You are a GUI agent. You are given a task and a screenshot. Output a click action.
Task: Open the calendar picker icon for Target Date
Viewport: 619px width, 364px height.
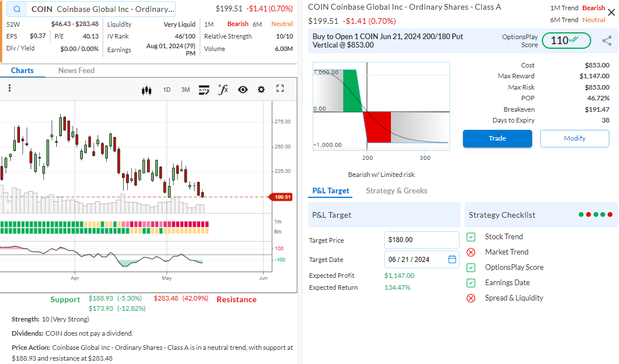pos(452,259)
